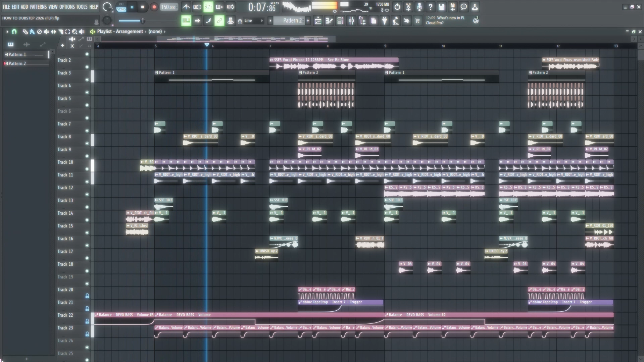Open the ADD menu
644x362 pixels.
coord(24,7)
